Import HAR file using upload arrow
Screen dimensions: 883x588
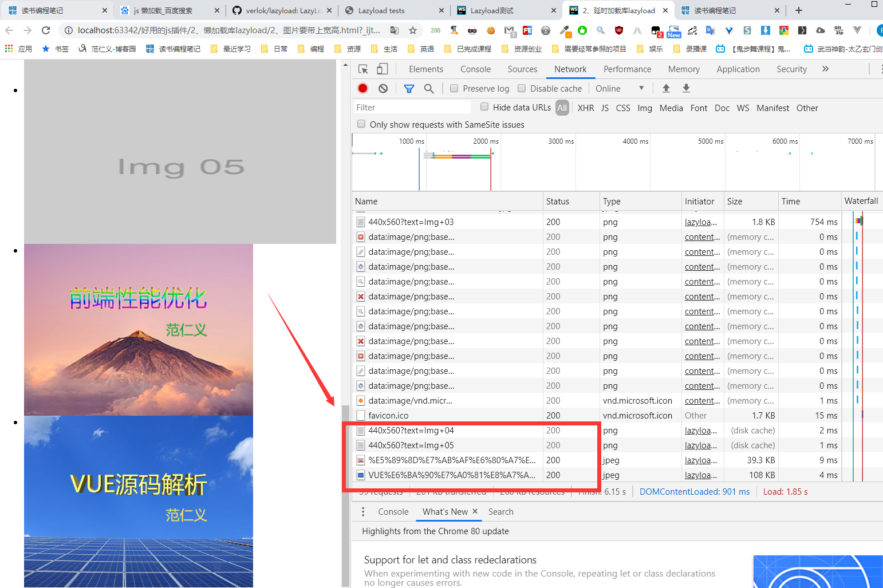click(x=666, y=88)
